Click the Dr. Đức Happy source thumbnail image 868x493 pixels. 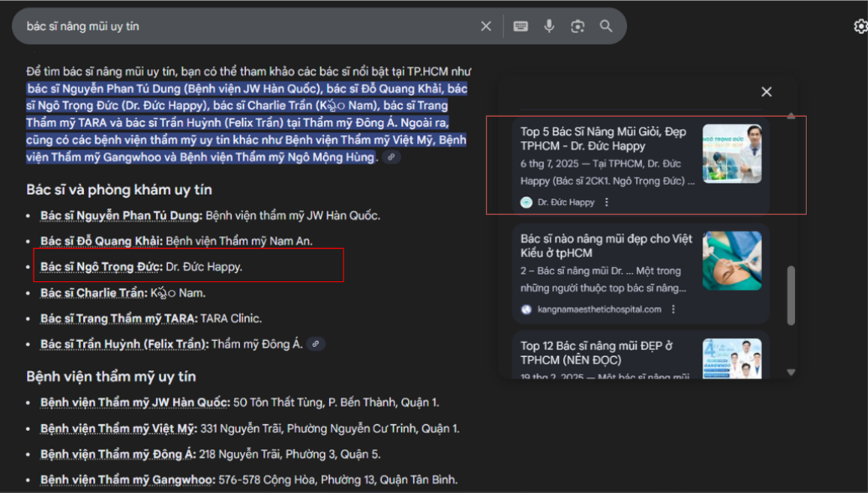(732, 154)
